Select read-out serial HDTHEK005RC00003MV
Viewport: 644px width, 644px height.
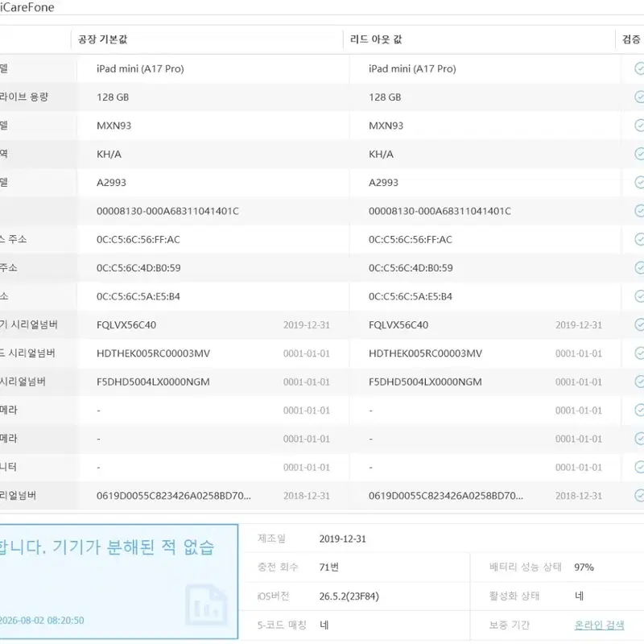point(425,353)
